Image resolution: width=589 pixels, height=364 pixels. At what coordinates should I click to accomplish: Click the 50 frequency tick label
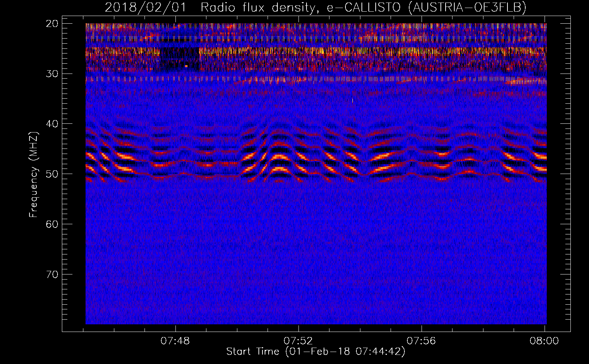52,174
